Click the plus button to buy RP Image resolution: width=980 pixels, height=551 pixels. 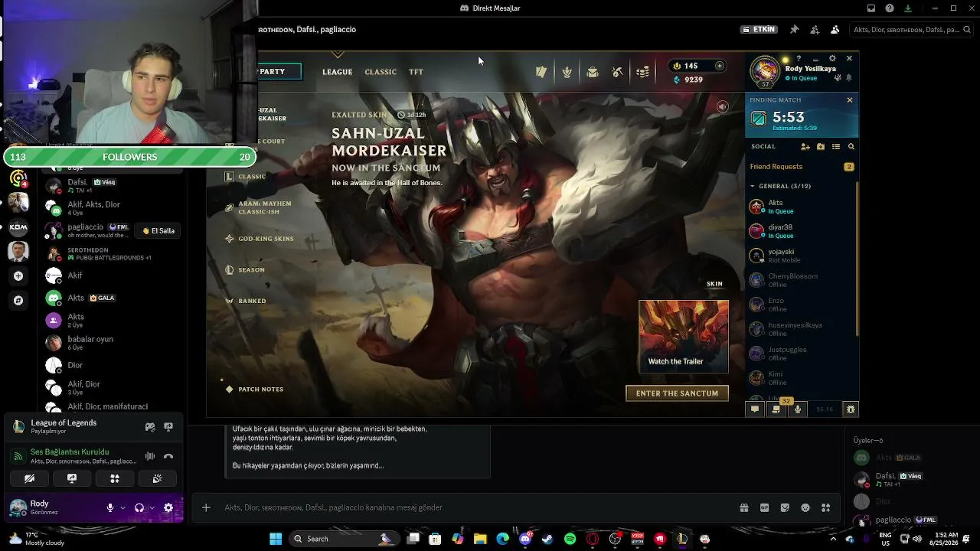click(x=720, y=66)
